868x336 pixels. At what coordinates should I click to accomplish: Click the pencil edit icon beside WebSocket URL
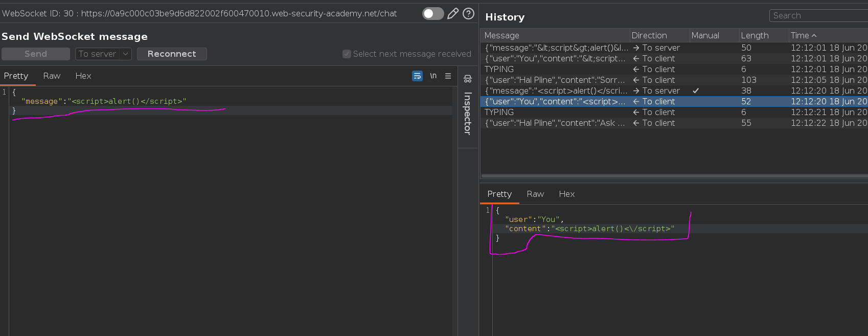[x=453, y=14]
